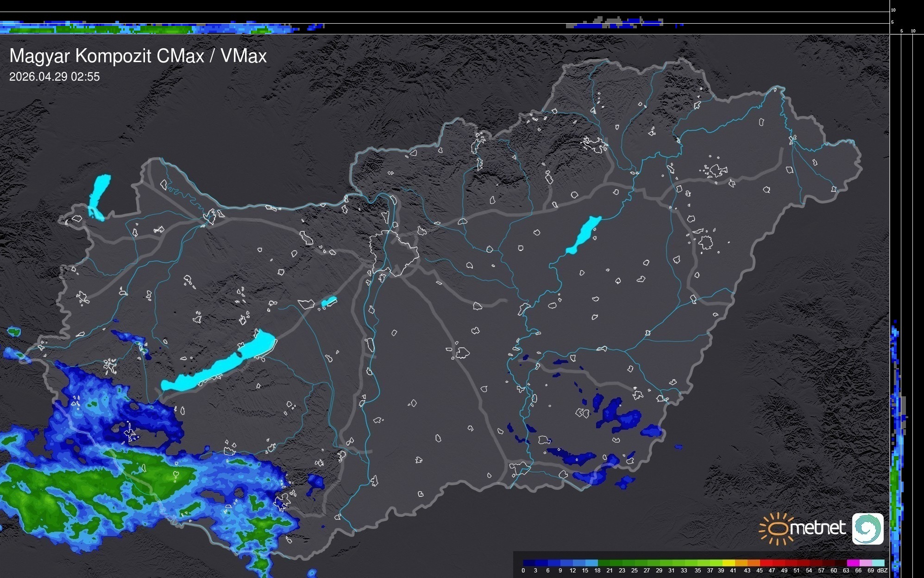Click the Tisza Lake cyan shape
Image resolution: width=924 pixels, height=578 pixels.
(x=584, y=235)
